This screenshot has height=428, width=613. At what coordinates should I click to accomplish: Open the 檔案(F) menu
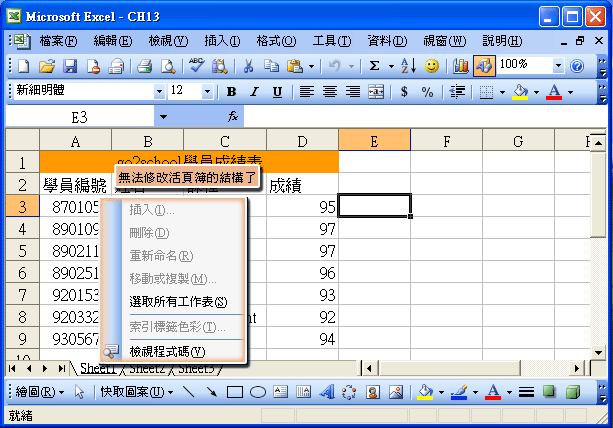pos(58,41)
